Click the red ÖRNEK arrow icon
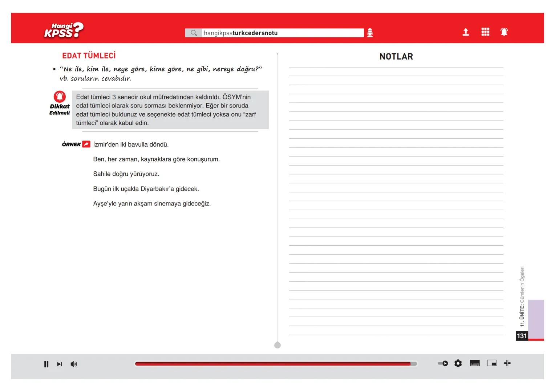555x392 pixels. tap(86, 144)
